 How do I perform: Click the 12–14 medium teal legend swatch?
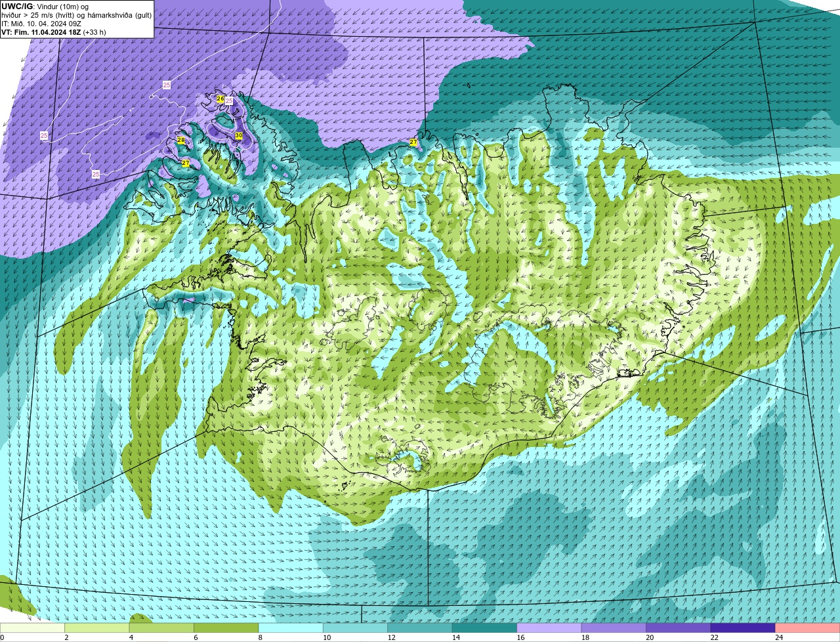[x=421, y=628]
